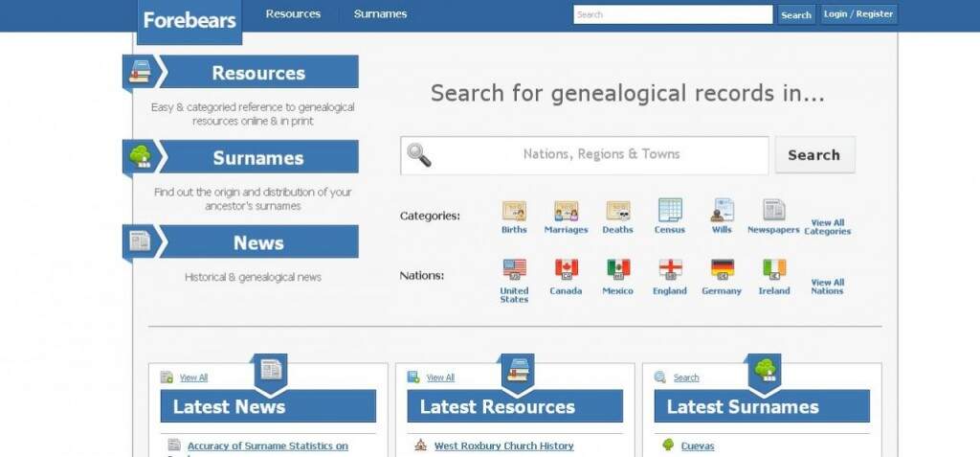This screenshot has height=457, width=980.
Task: Open the Marriages category icon
Action: click(x=566, y=211)
